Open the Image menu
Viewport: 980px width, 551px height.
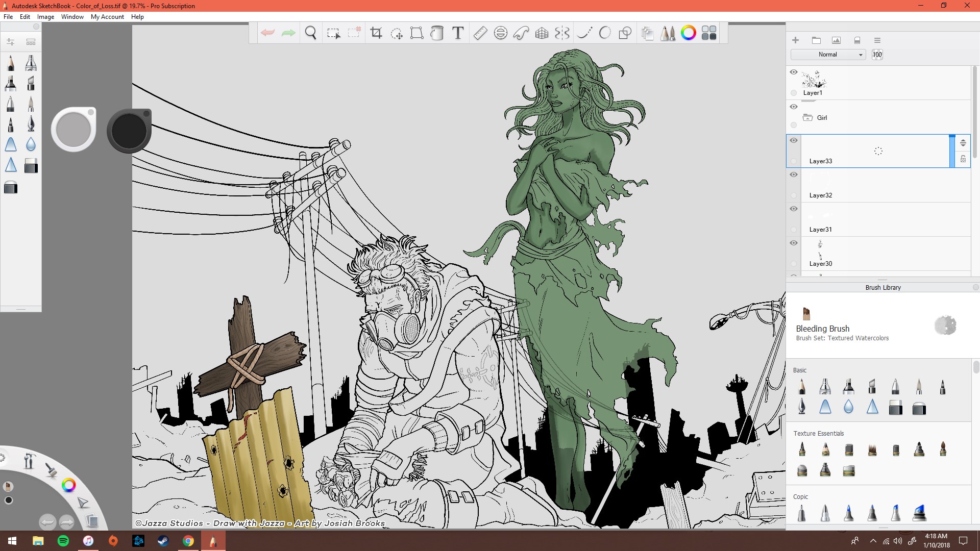[x=45, y=17]
